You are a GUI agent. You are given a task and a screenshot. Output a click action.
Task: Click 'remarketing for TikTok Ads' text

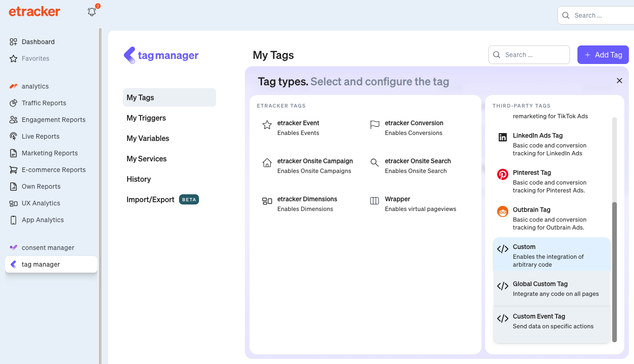pyautogui.click(x=551, y=116)
